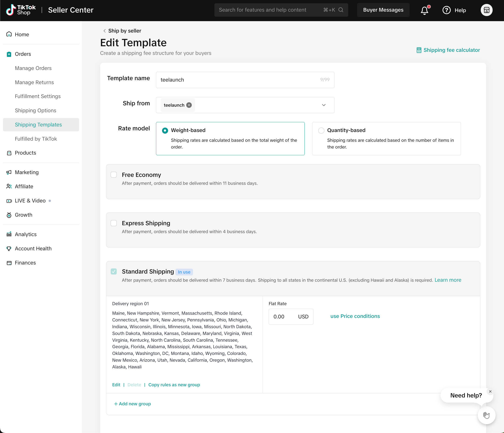Dismiss the Need help popup
The width and height of the screenshot is (504, 433).
tap(490, 391)
